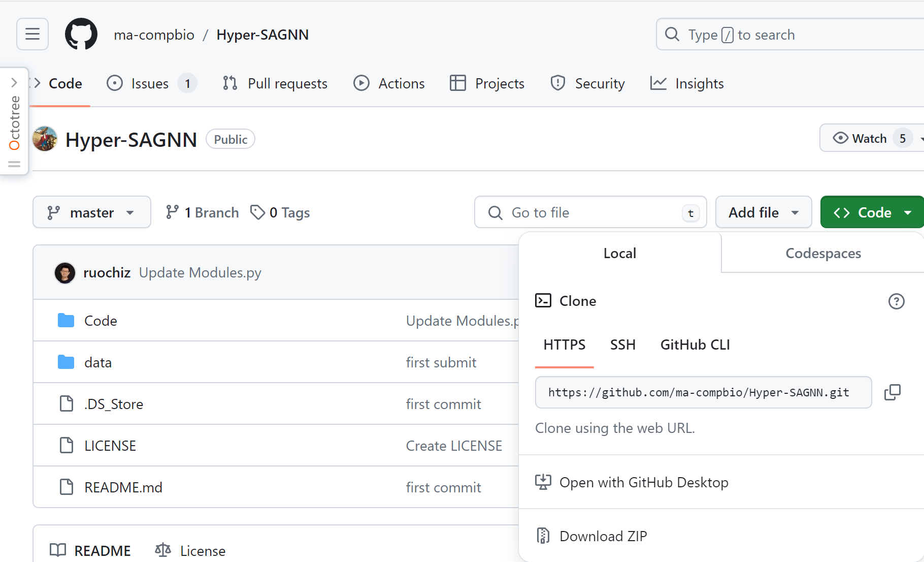Open the Add file dropdown
The image size is (924, 562).
764,212
